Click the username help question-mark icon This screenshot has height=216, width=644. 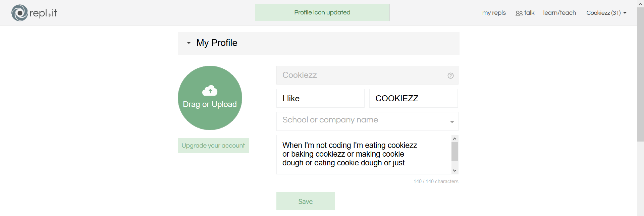click(x=450, y=75)
